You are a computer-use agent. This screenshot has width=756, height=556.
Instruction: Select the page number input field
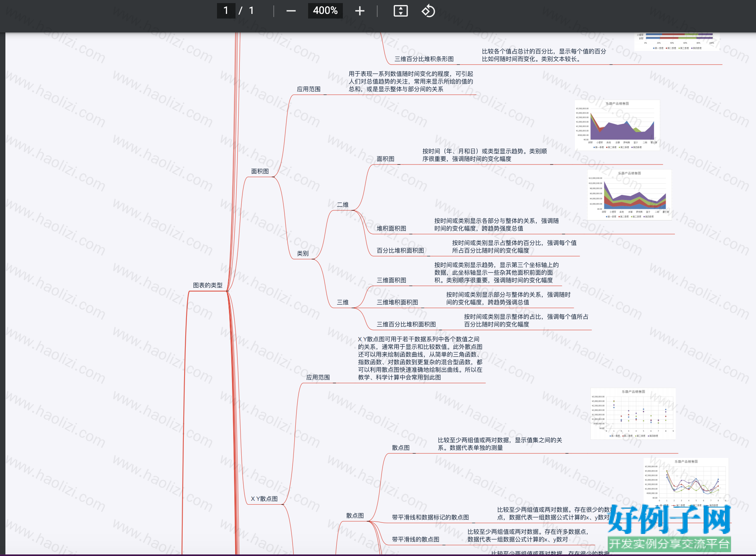coord(226,10)
